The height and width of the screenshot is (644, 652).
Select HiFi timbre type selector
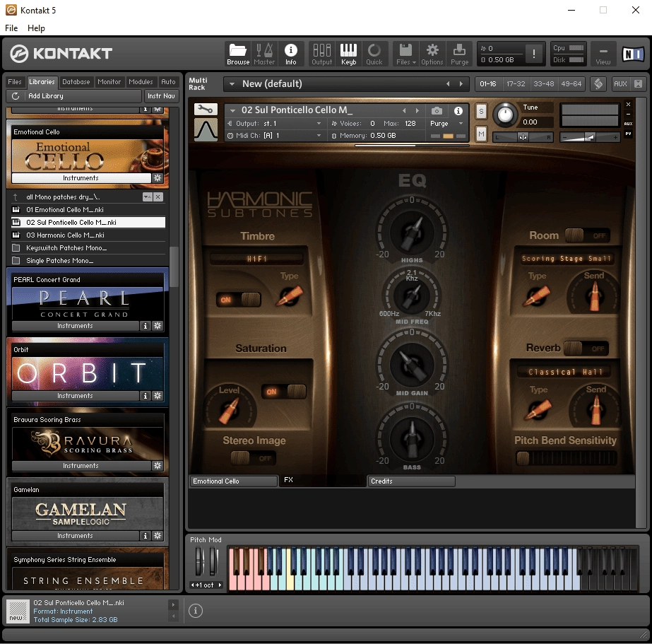tap(257, 259)
